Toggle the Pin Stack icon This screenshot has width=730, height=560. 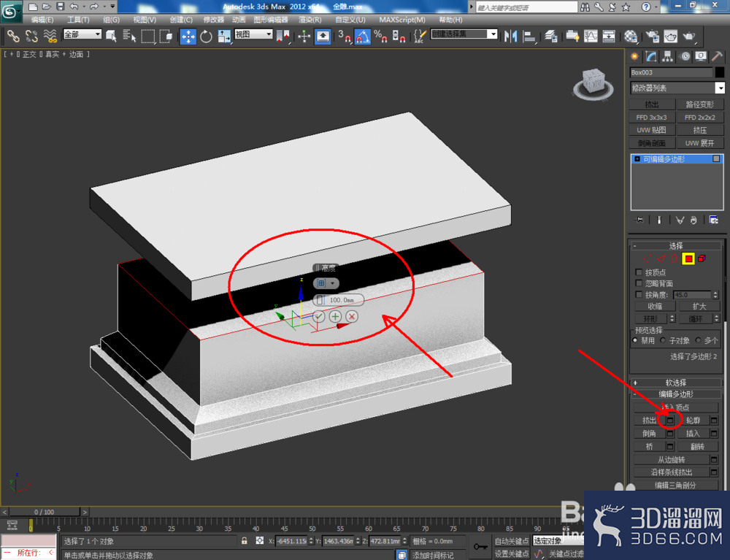point(639,220)
